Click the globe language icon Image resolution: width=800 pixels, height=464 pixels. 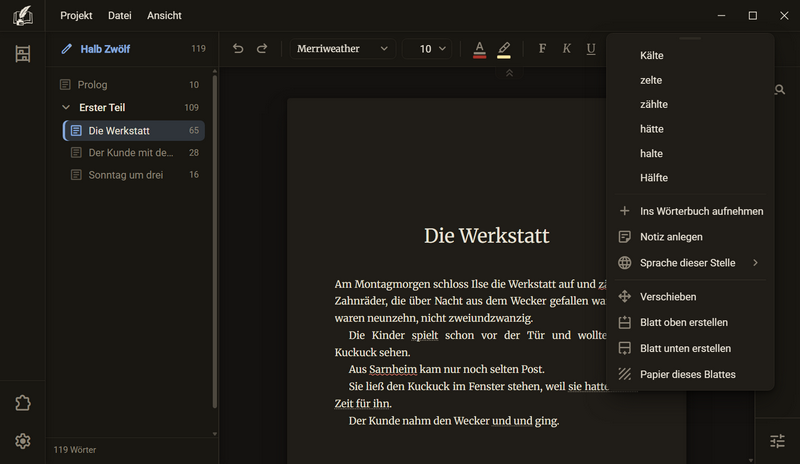624,263
